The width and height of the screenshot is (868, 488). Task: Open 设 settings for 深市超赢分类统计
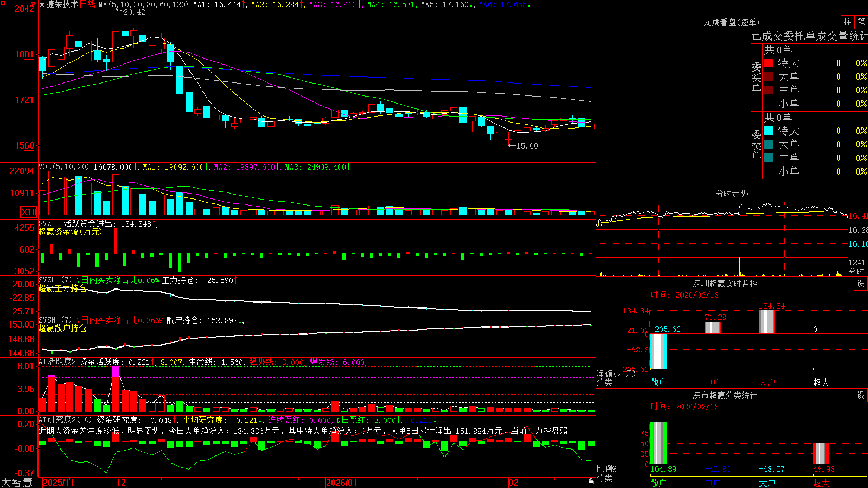pos(861,395)
